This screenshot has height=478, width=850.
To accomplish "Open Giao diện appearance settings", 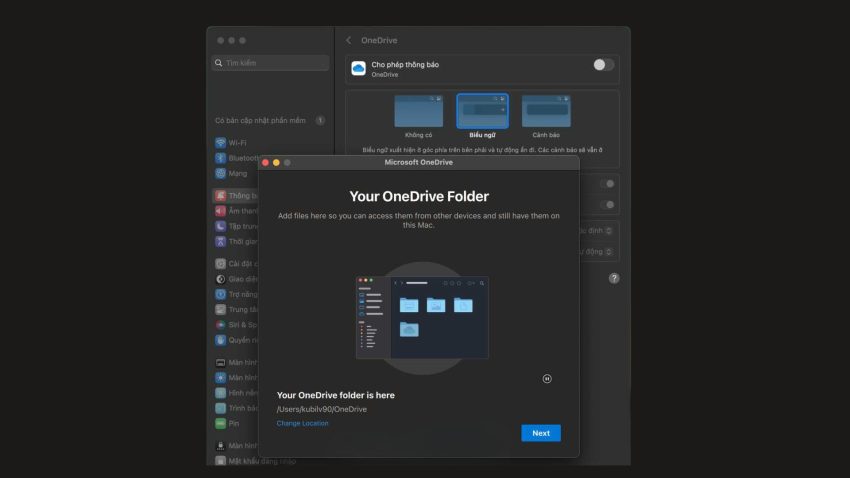I will [236, 279].
